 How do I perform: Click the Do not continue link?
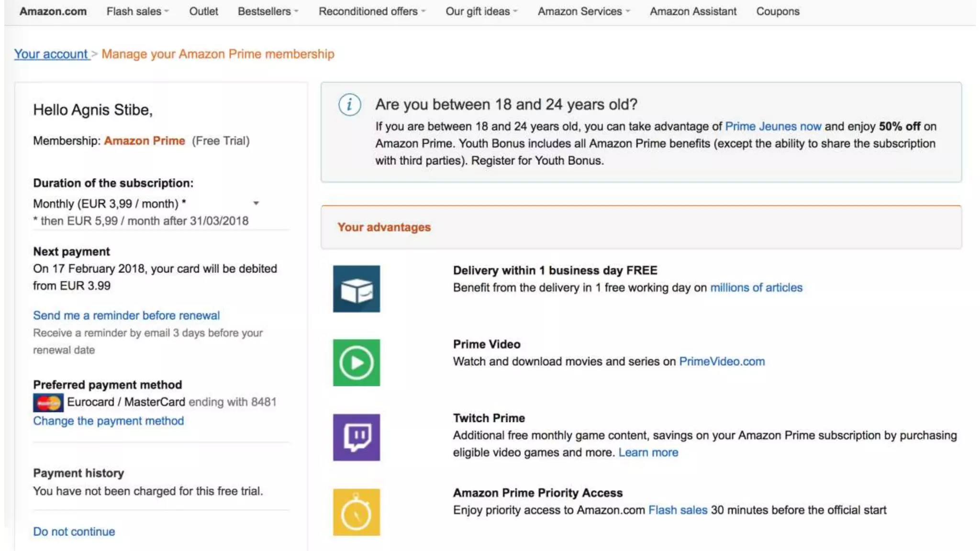tap(74, 532)
